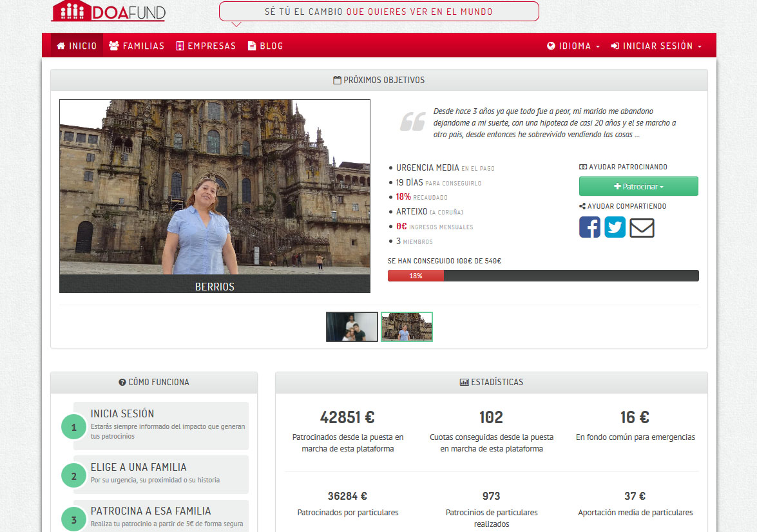Click the globe icon beside Idioma
This screenshot has width=757, height=532.
pos(551,46)
